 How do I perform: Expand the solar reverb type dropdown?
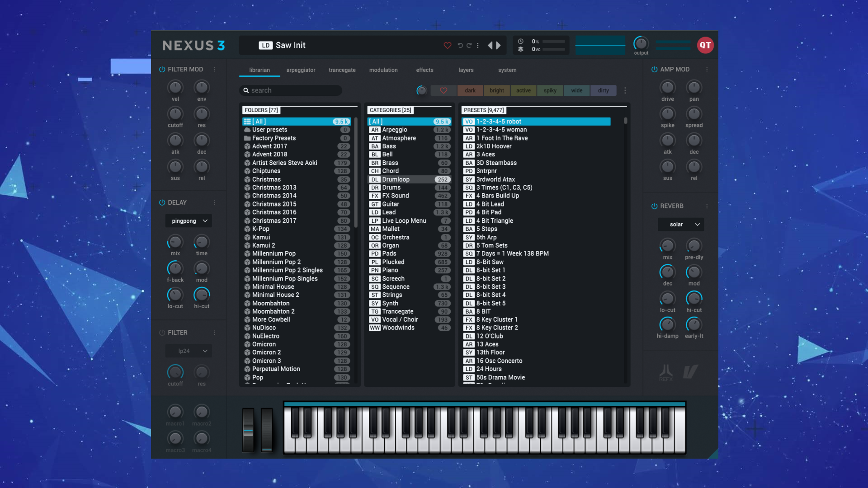pos(681,224)
